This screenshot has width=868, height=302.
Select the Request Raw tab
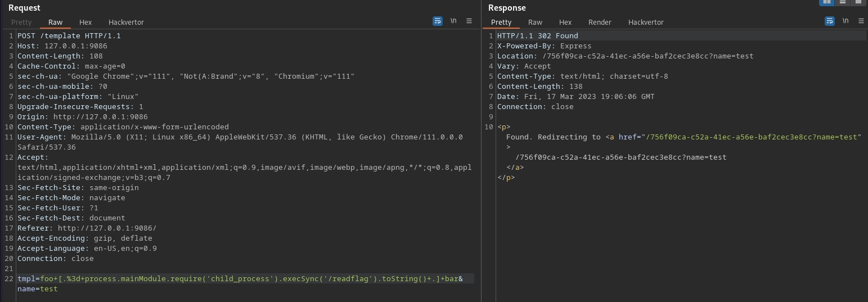coord(55,22)
